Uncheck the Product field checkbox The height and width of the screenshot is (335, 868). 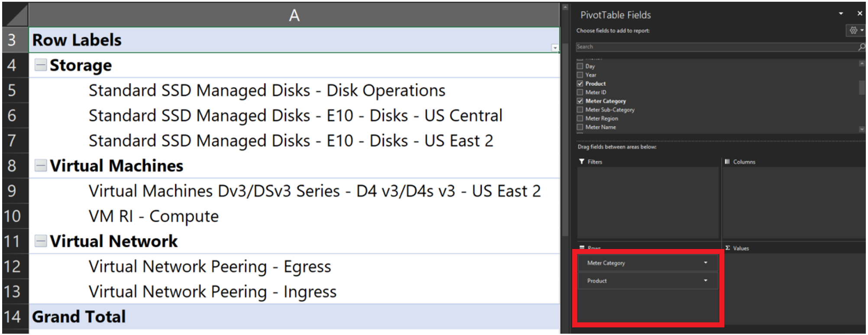pos(580,84)
